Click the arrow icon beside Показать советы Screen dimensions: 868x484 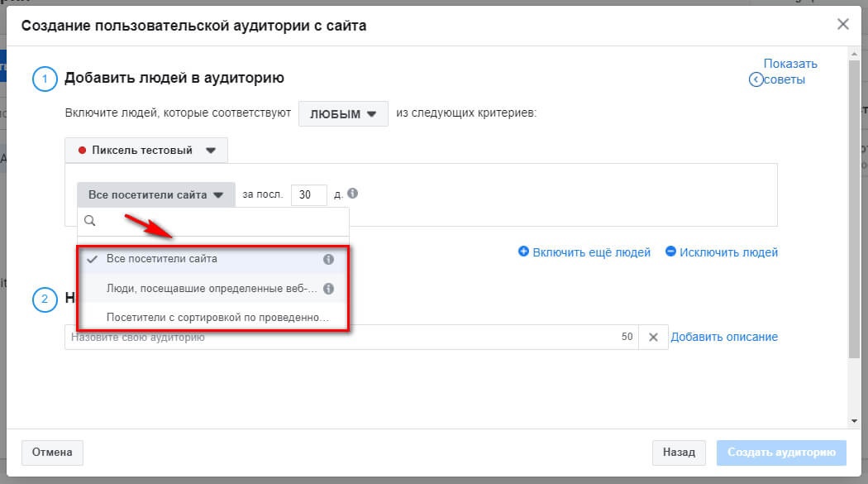click(756, 80)
